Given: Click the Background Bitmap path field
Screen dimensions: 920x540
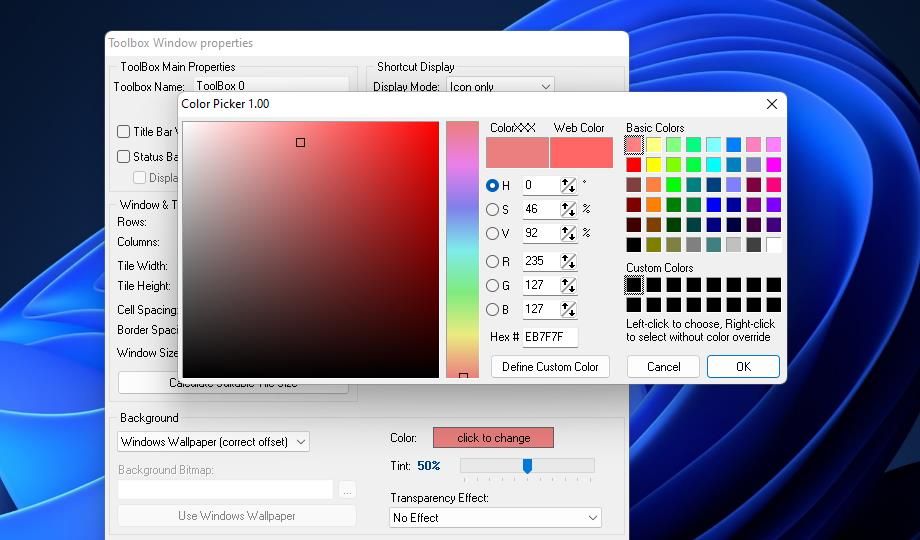Looking at the screenshot, I should [x=225, y=490].
